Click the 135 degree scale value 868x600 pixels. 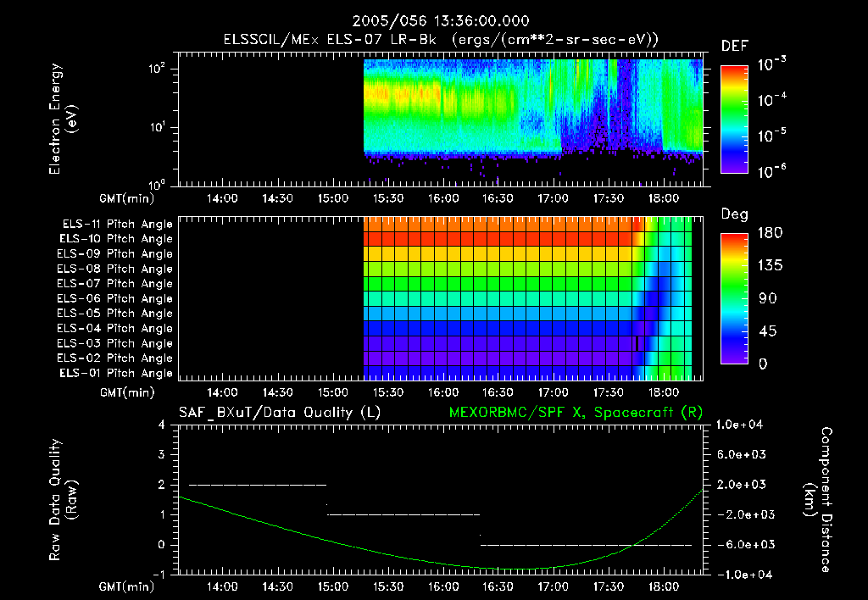(770, 266)
